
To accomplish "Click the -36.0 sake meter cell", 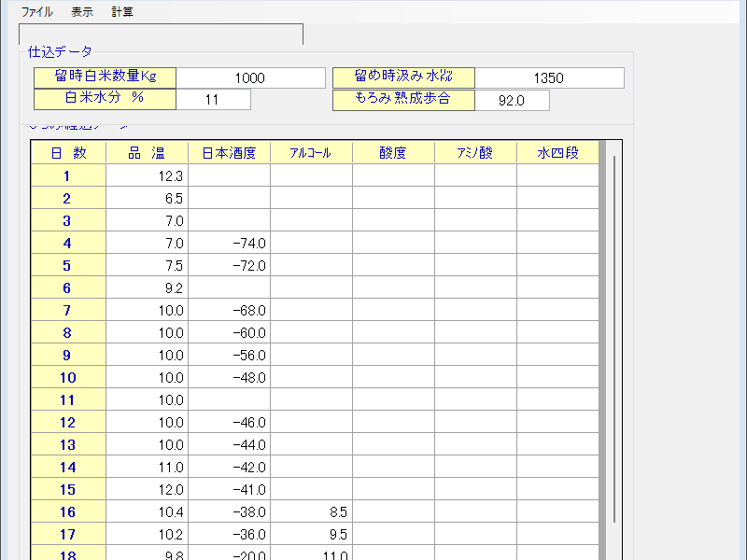I will (x=229, y=534).
